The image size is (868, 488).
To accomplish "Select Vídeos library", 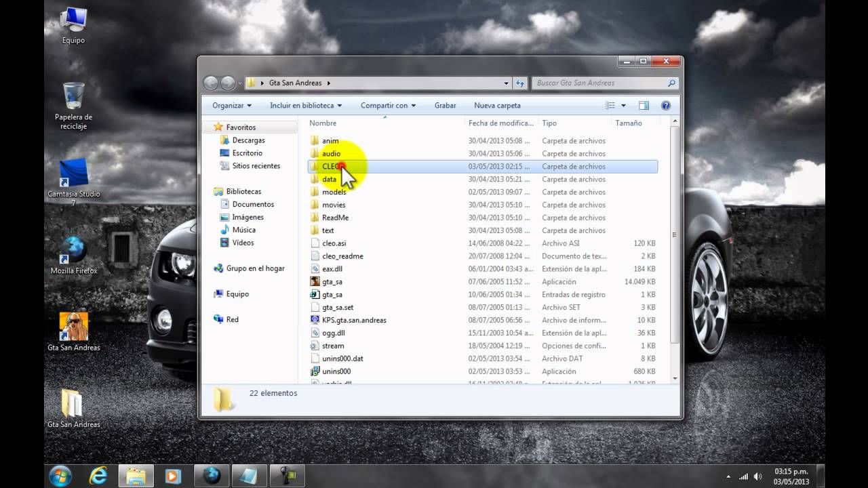I will 243,243.
